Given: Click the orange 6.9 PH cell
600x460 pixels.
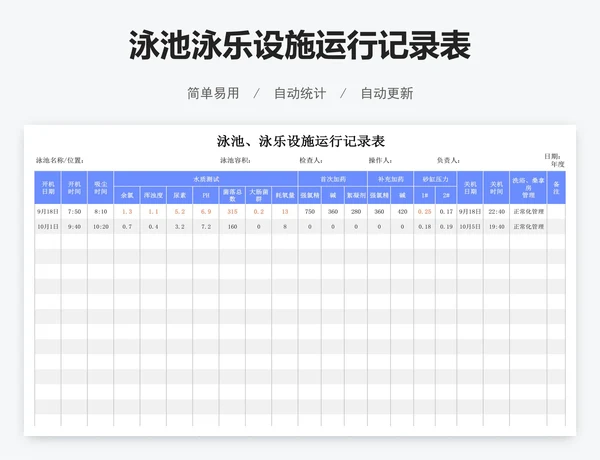Looking at the screenshot, I should [206, 211].
